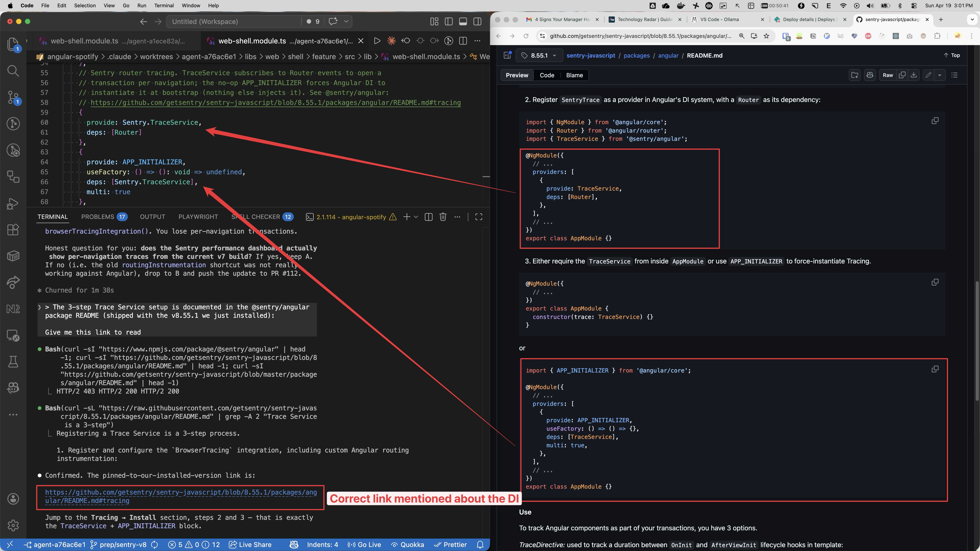Open the Source Control view icon
The width and height of the screenshot is (980, 551).
click(13, 97)
